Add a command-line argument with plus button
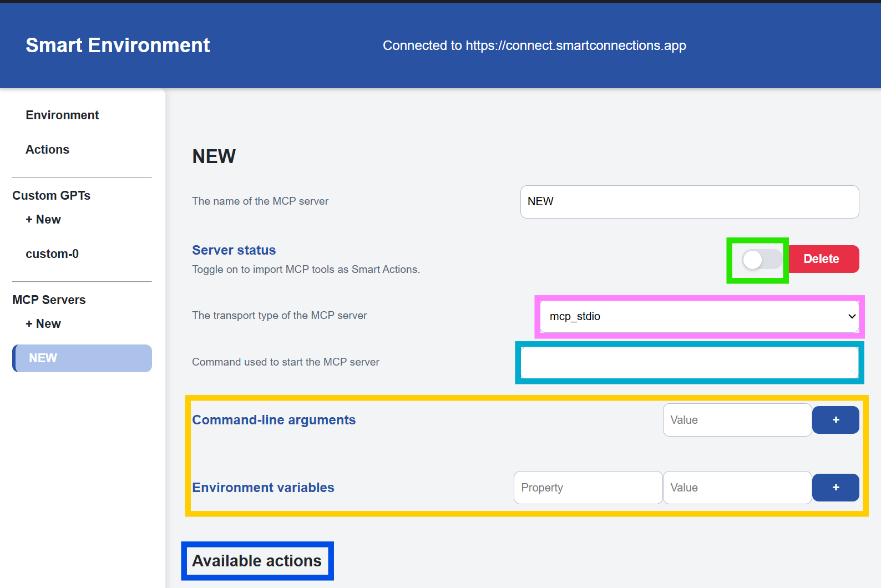 click(836, 420)
